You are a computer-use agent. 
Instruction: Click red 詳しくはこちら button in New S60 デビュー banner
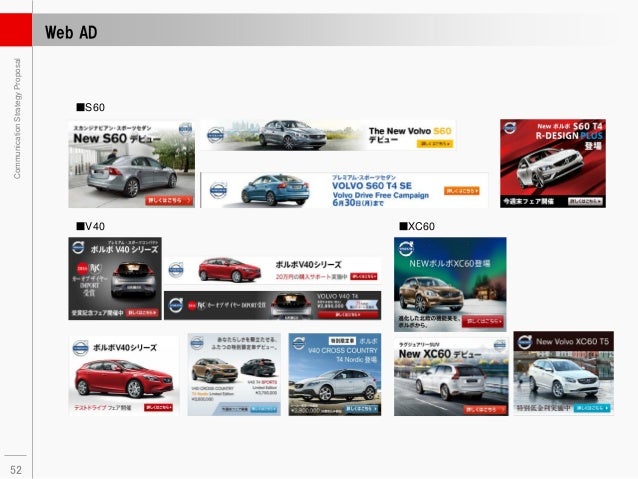click(169, 200)
